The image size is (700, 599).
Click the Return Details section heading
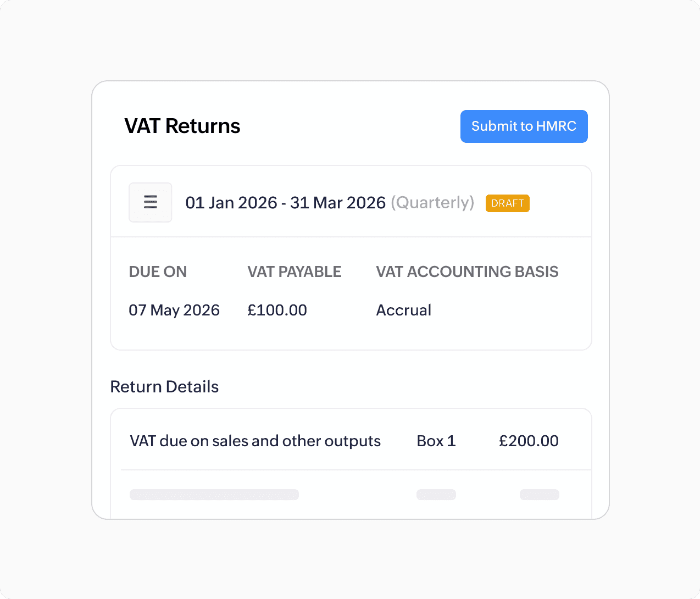coord(164,387)
